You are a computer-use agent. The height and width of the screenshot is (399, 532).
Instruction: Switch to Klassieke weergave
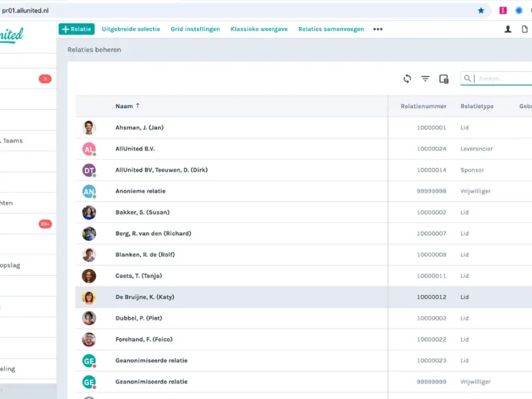pos(259,29)
